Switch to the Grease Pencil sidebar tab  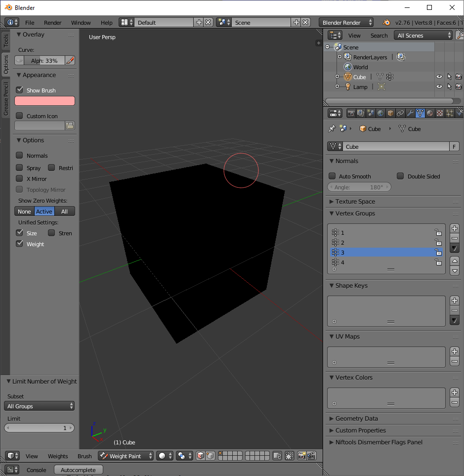pos(6,99)
